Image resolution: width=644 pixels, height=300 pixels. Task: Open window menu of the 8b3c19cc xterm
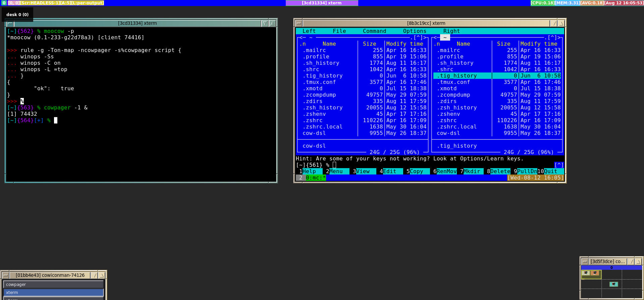point(299,23)
